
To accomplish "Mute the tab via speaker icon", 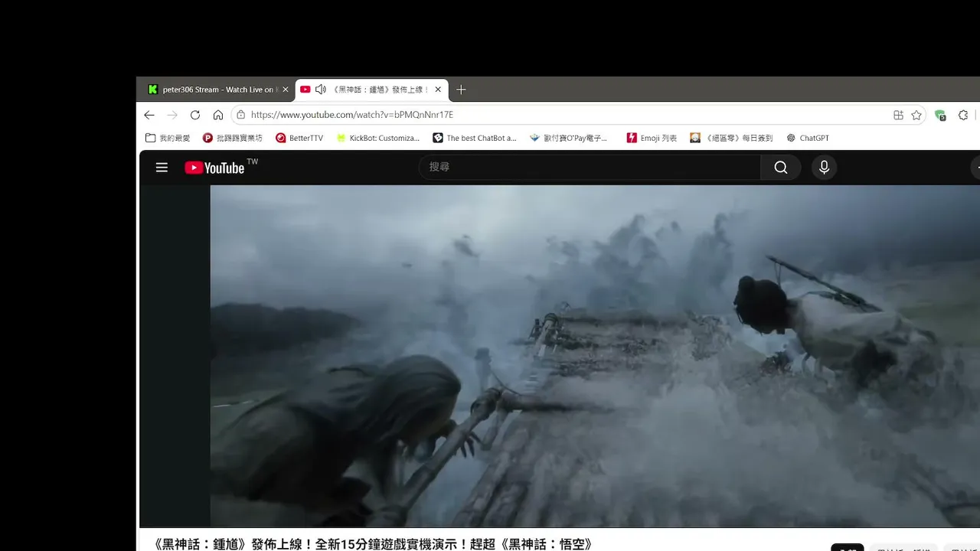I will (x=320, y=90).
